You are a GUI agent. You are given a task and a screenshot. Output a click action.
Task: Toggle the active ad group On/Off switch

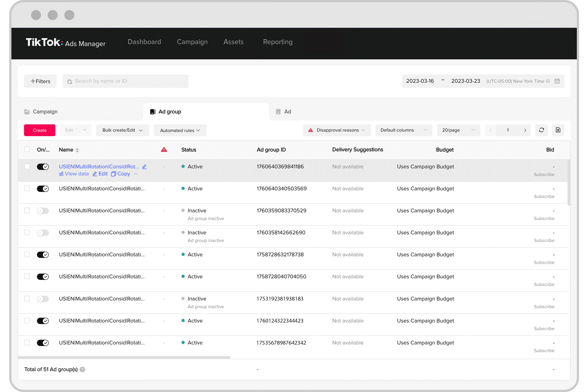(42, 166)
